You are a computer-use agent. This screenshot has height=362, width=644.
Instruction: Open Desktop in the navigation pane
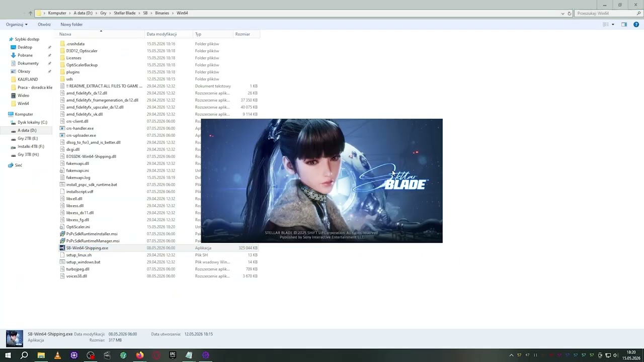[25, 47]
